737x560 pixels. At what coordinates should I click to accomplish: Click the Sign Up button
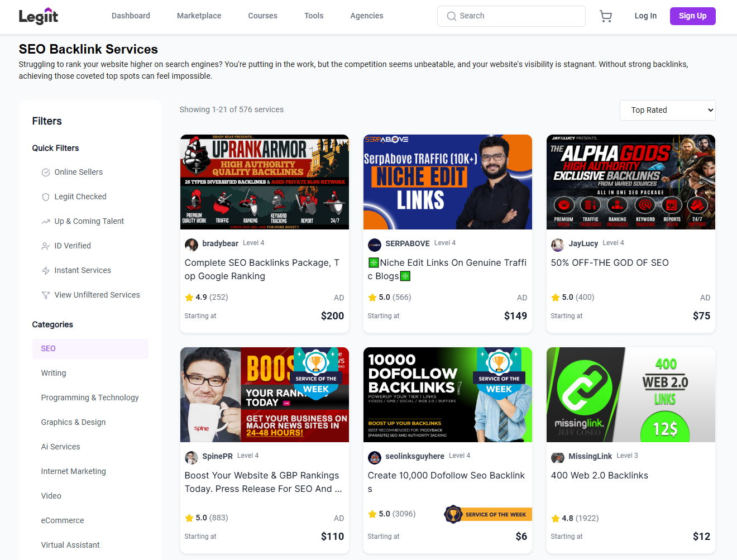[692, 16]
